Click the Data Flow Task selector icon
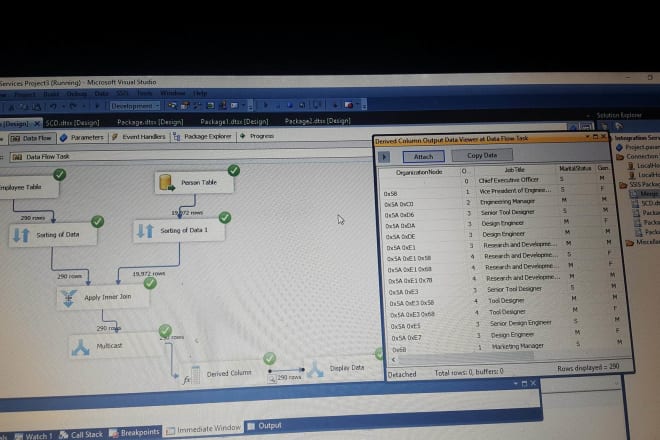The height and width of the screenshot is (440, 660). click(17, 157)
